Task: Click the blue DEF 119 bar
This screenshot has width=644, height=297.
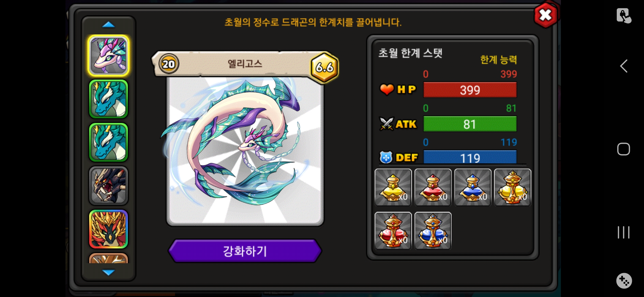Action: point(470,157)
